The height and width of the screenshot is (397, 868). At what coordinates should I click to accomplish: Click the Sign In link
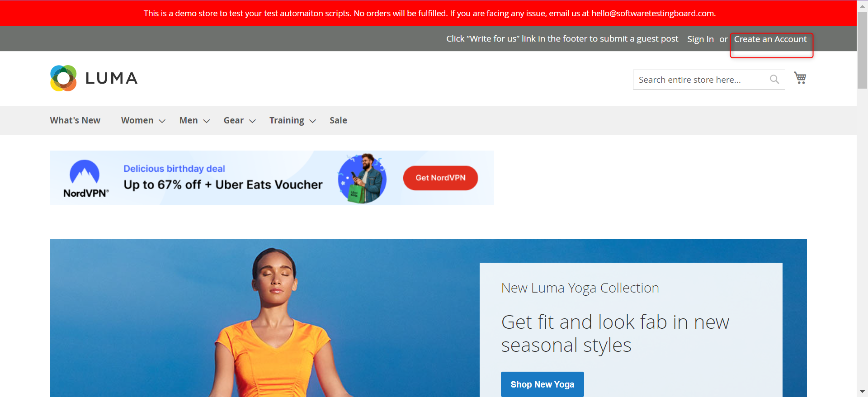tap(700, 39)
